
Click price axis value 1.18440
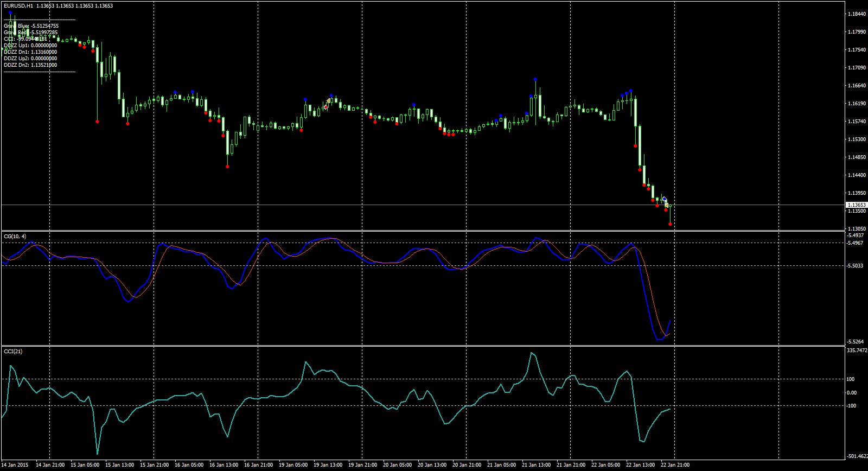coord(857,14)
